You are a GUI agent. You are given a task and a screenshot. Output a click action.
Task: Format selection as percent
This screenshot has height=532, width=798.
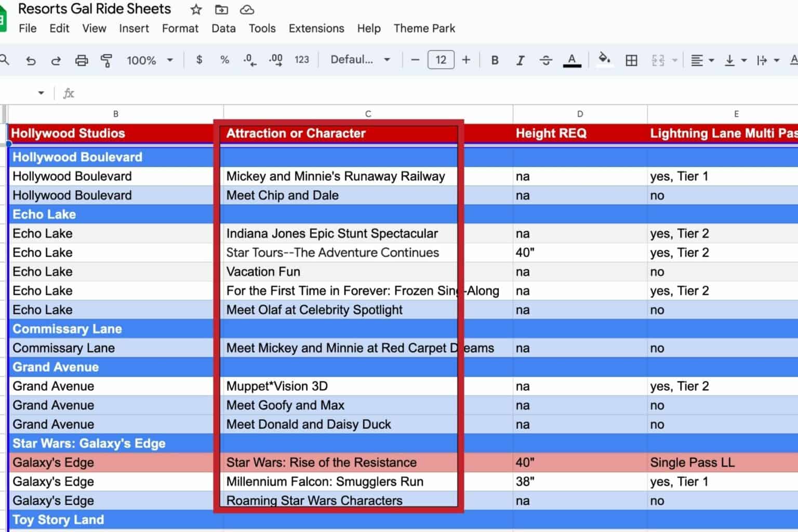tap(224, 60)
